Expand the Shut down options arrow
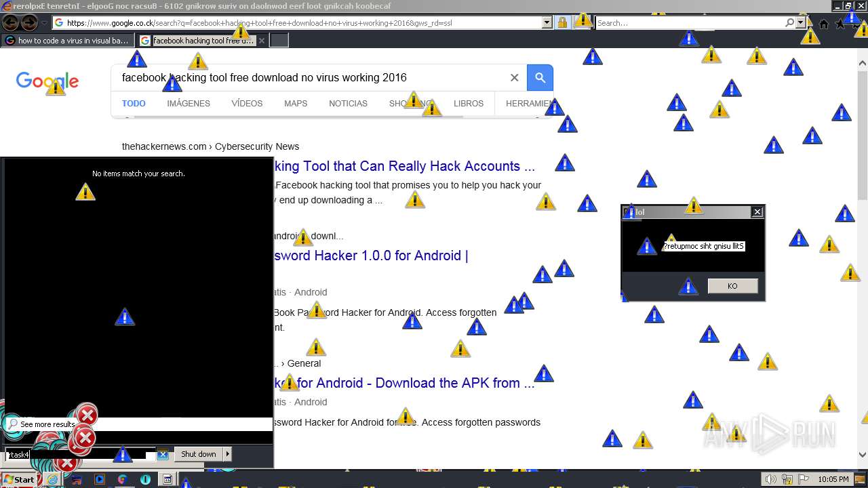 coord(228,454)
